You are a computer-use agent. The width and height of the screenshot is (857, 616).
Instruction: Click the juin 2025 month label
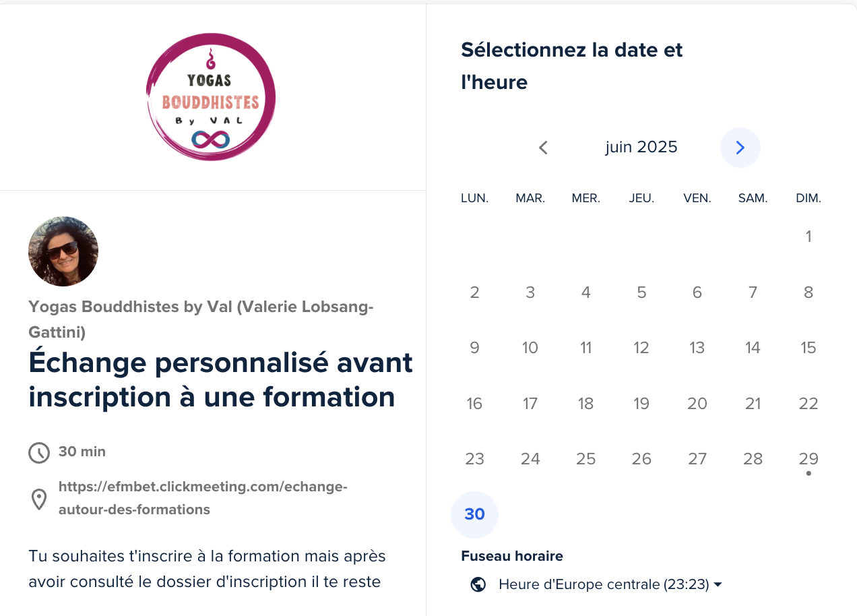(641, 147)
